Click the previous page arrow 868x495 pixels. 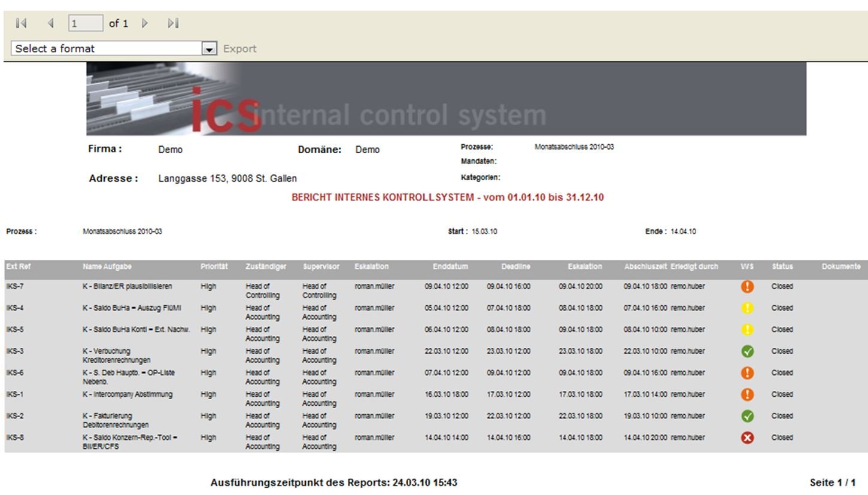(x=50, y=23)
